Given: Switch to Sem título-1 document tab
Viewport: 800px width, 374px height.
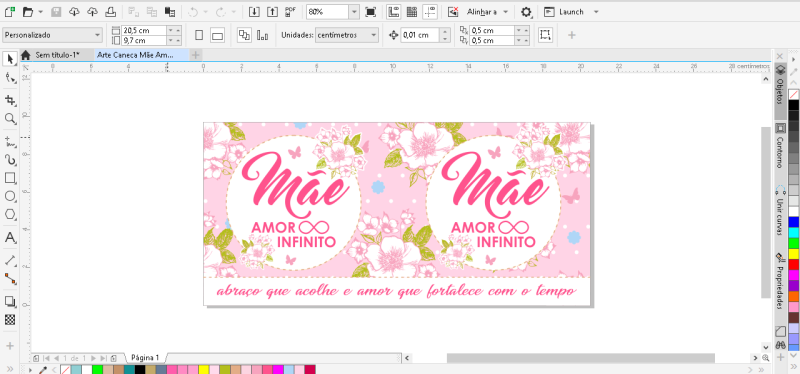Looking at the screenshot, I should click(57, 55).
